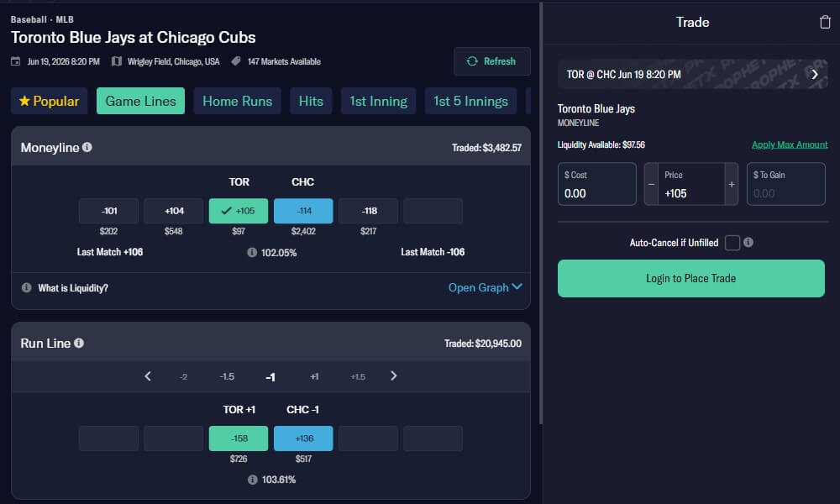Decrease price with minus button
Screen dimensions: 840x504
(x=651, y=184)
